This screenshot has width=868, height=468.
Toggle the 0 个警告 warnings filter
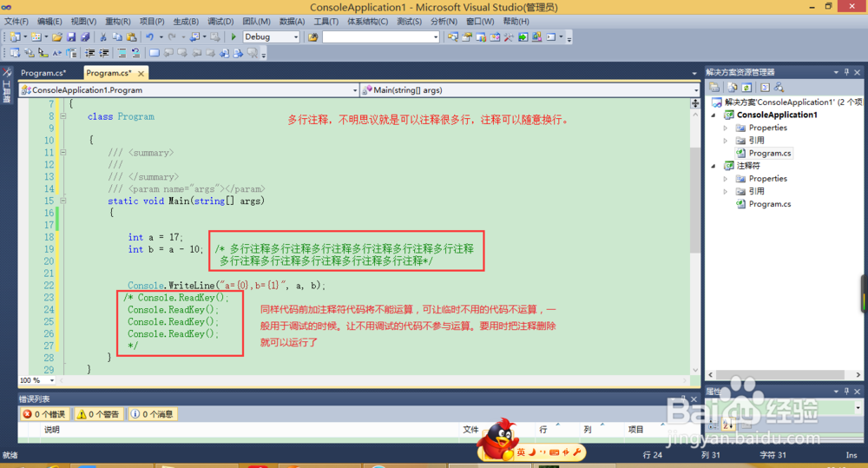coord(98,414)
